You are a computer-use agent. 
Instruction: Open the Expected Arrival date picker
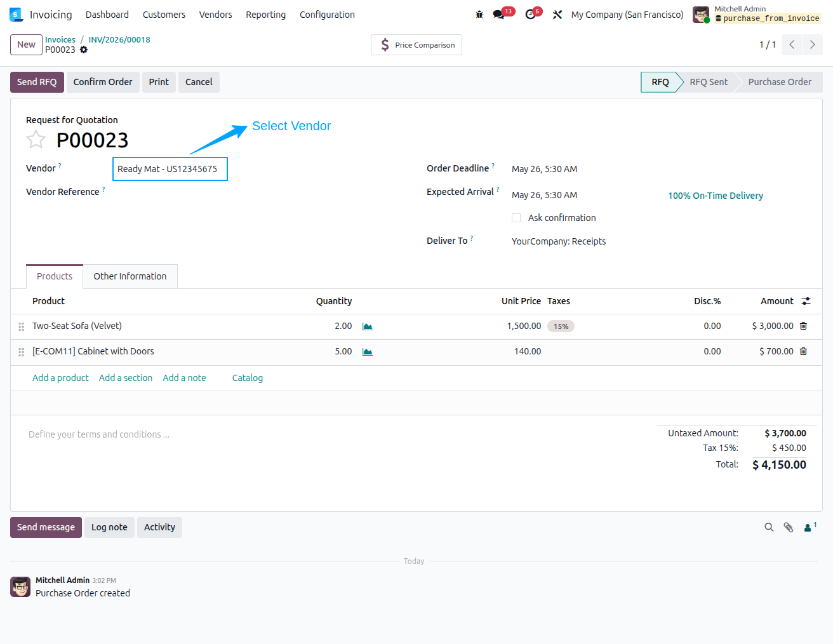point(545,195)
